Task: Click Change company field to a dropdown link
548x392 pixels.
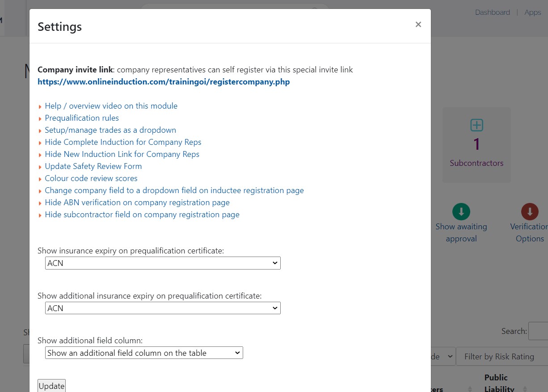Action: pos(174,190)
